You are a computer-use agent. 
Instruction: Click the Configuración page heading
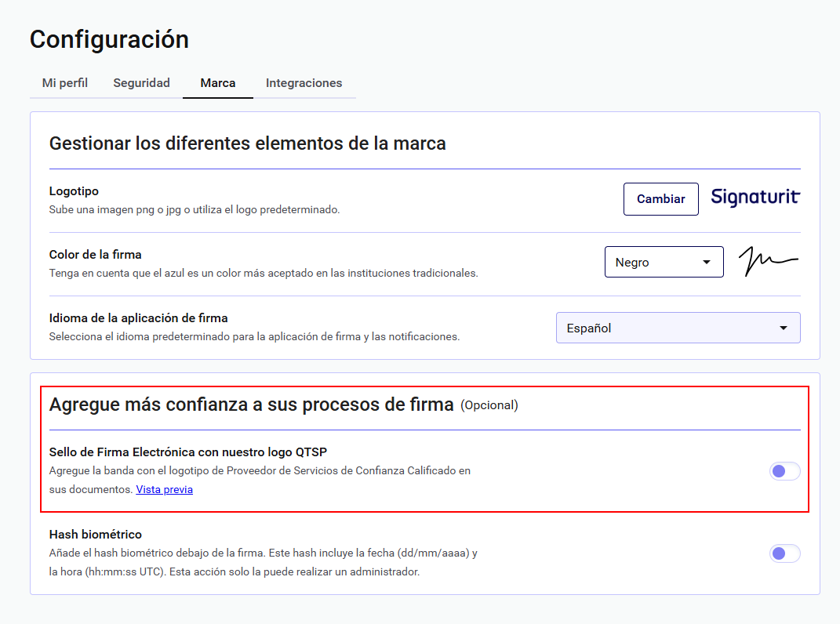coord(109,39)
